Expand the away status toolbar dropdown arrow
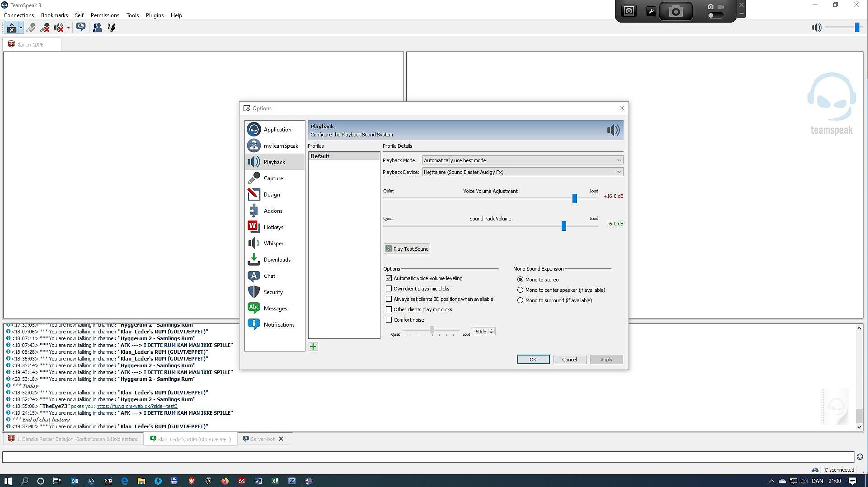This screenshot has width=868, height=487. tap(68, 28)
